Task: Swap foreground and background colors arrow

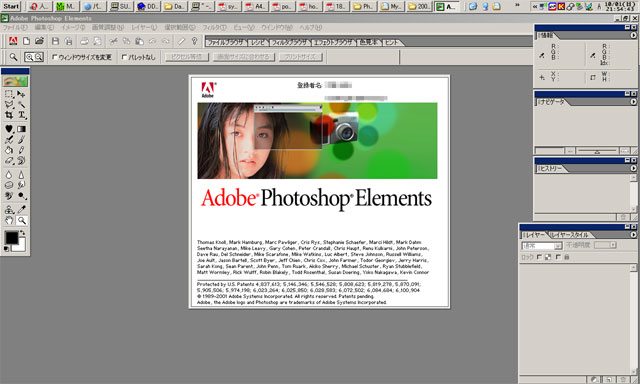Action: click(x=22, y=233)
